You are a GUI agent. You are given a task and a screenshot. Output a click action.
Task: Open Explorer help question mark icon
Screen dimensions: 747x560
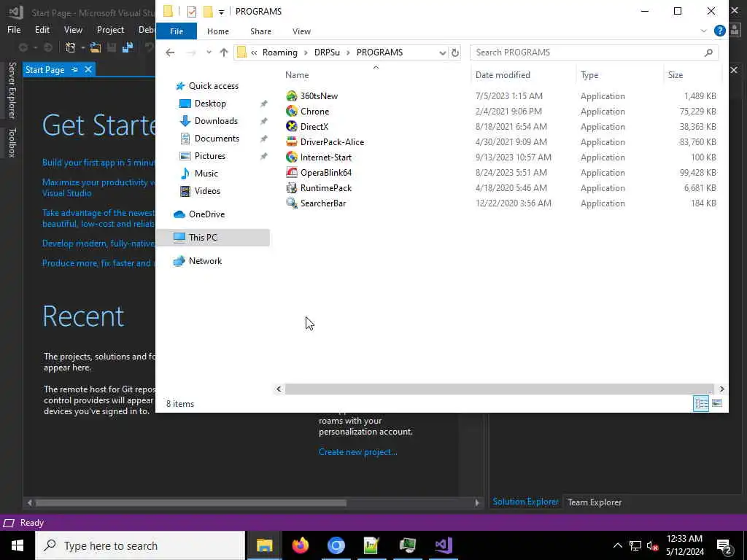pos(719,31)
